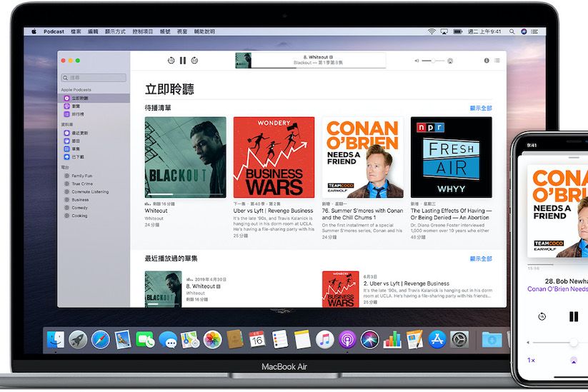Select 立即聆聽 in the sidebar
Screen dimensions: 588x392
(94, 99)
